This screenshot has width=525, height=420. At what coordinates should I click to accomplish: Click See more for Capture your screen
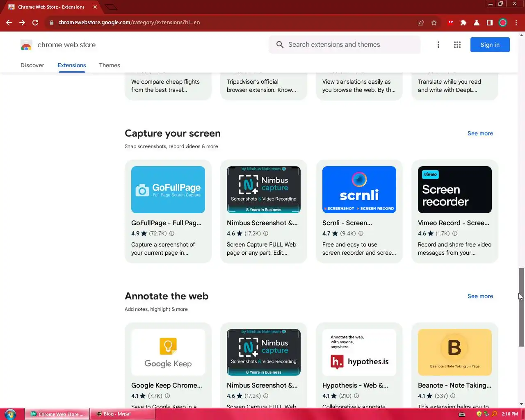480,133
